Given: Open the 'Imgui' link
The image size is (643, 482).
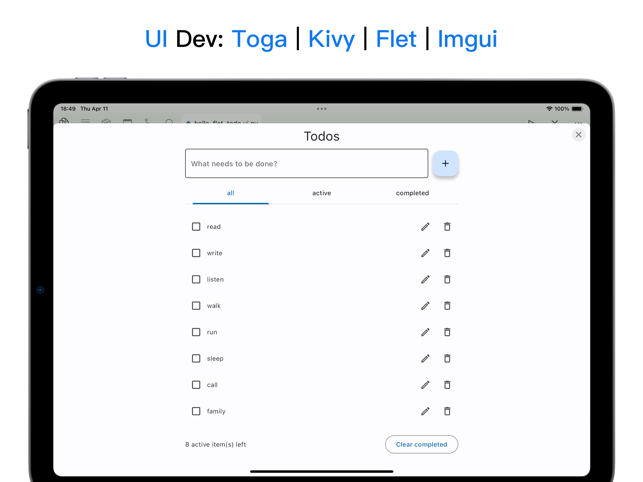Looking at the screenshot, I should [467, 39].
